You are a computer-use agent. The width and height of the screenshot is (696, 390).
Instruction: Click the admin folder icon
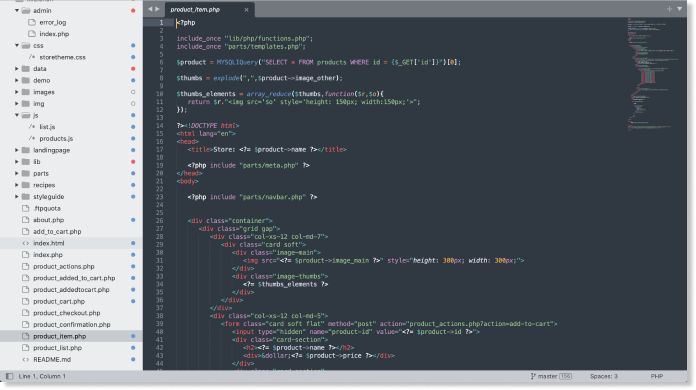point(26,10)
